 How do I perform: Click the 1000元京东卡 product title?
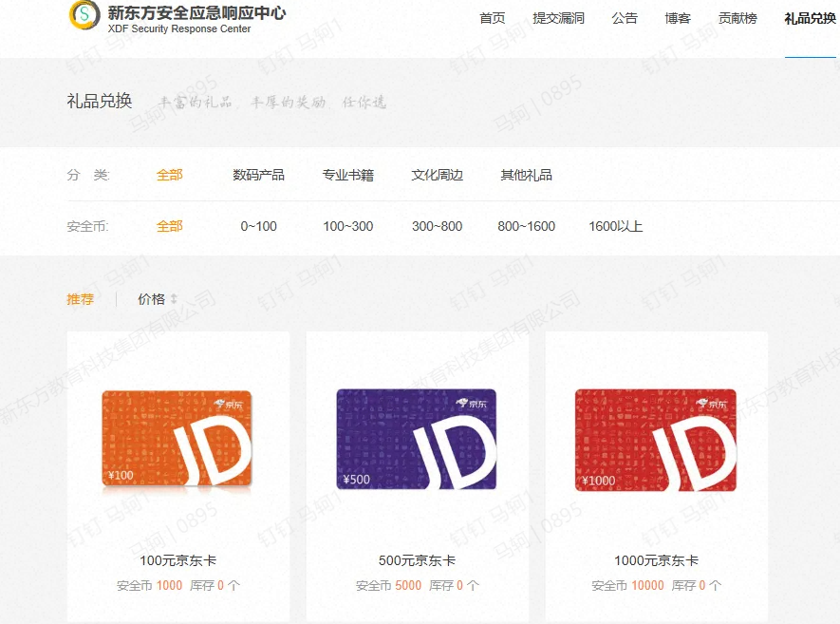coord(656,560)
